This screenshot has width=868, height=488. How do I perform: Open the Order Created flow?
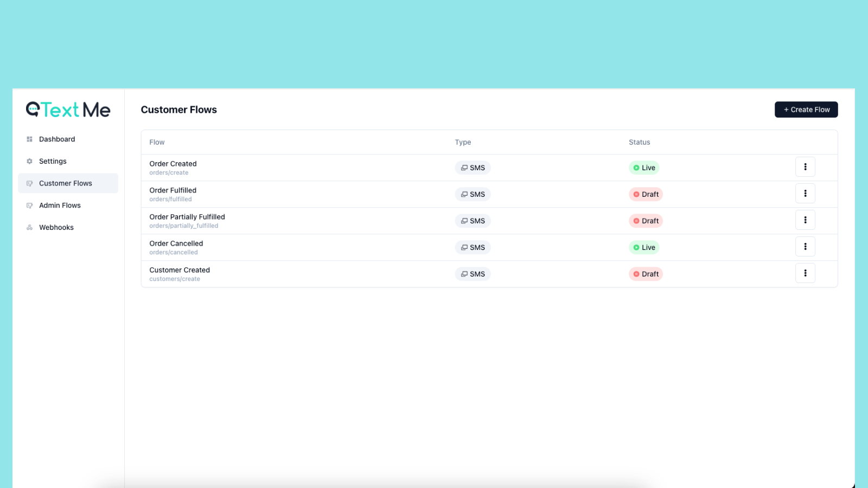(173, 164)
